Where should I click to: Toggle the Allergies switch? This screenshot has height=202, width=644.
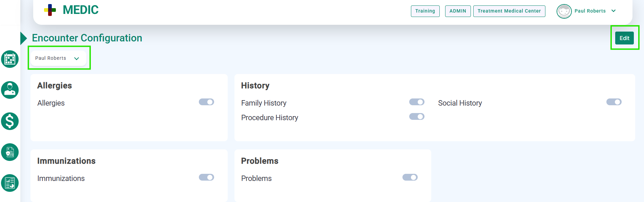point(206,102)
